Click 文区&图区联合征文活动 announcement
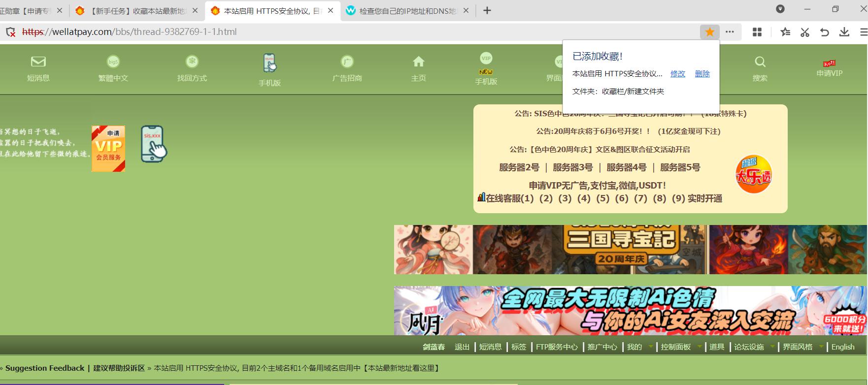 click(x=600, y=150)
